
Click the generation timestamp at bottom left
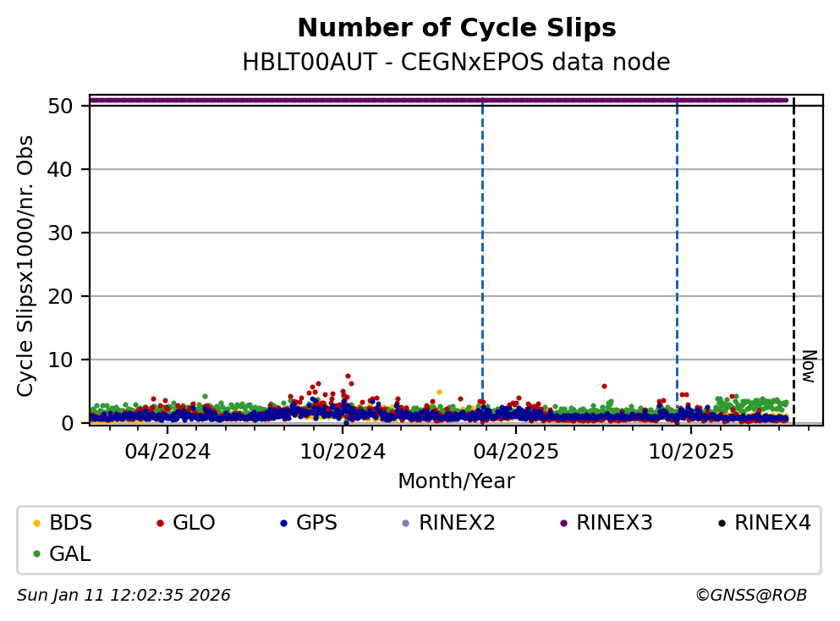[124, 596]
